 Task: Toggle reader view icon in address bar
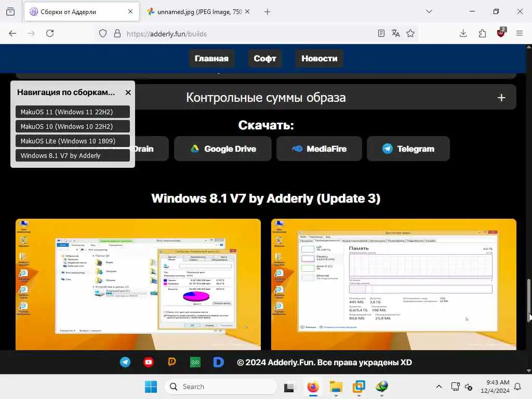[x=381, y=33]
